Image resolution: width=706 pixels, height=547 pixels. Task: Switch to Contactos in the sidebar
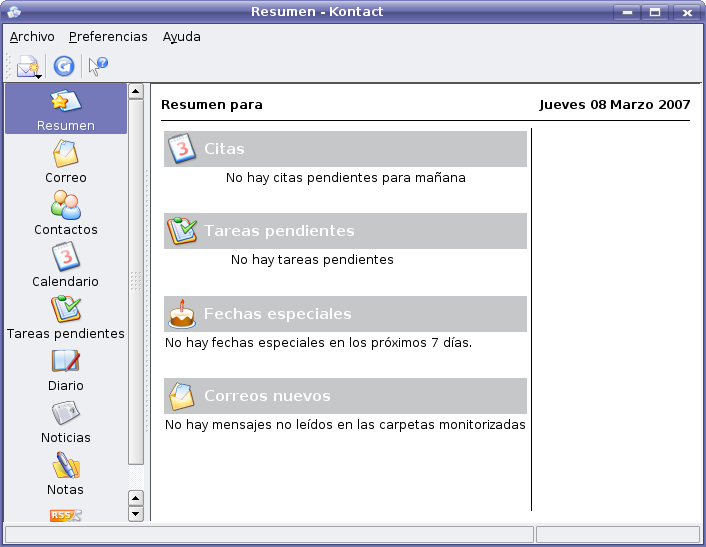66,213
